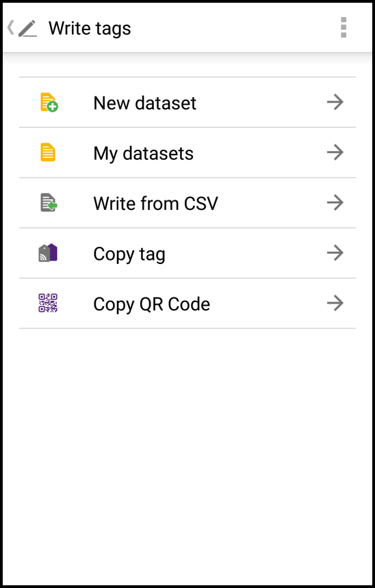Screen dimensions: 375x588
Task: Open the three-dot overflow menu
Action: pos(344,28)
